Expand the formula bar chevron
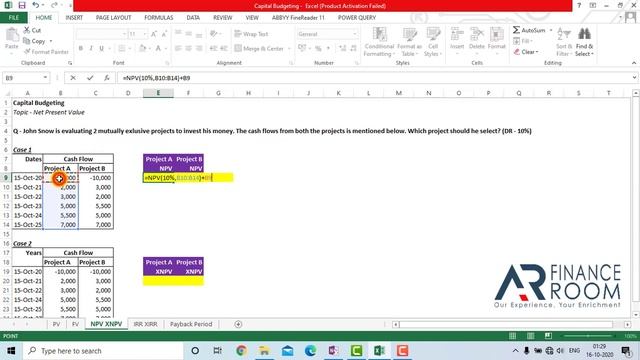The height and width of the screenshot is (360, 640). coord(634,78)
